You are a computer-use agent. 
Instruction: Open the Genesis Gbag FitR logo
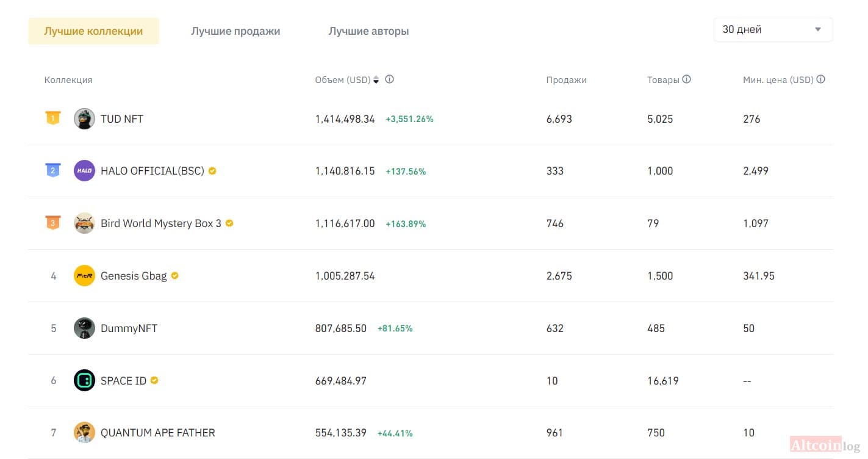tap(84, 276)
